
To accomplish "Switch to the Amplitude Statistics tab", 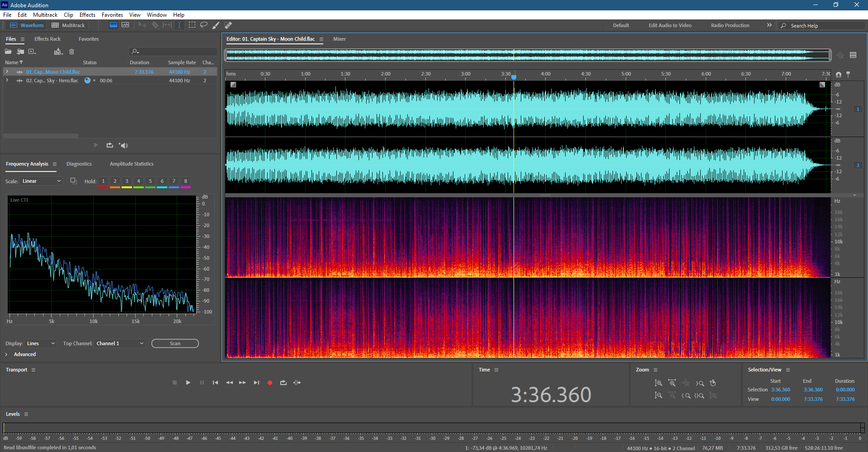I will (x=132, y=164).
